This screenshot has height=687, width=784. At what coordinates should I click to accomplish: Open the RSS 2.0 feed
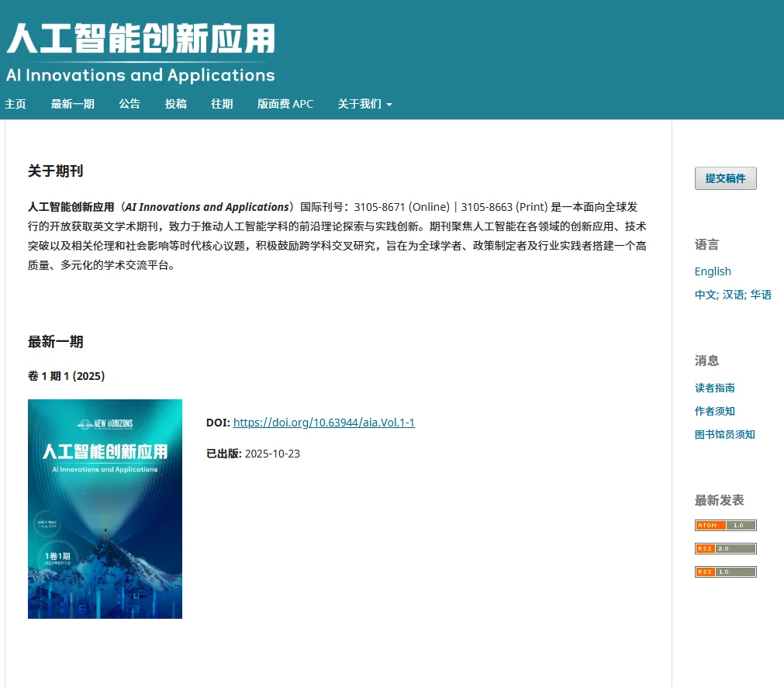(x=725, y=548)
